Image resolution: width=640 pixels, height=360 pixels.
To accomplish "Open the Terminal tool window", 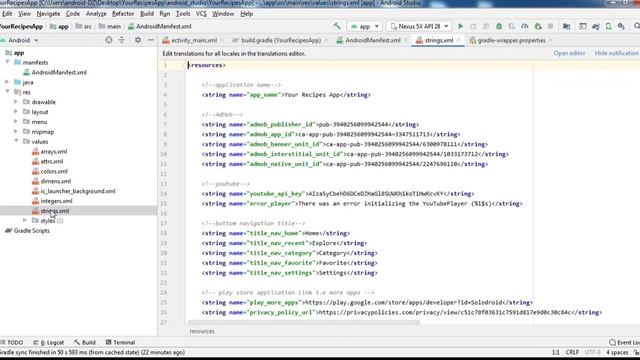I will coord(120,342).
